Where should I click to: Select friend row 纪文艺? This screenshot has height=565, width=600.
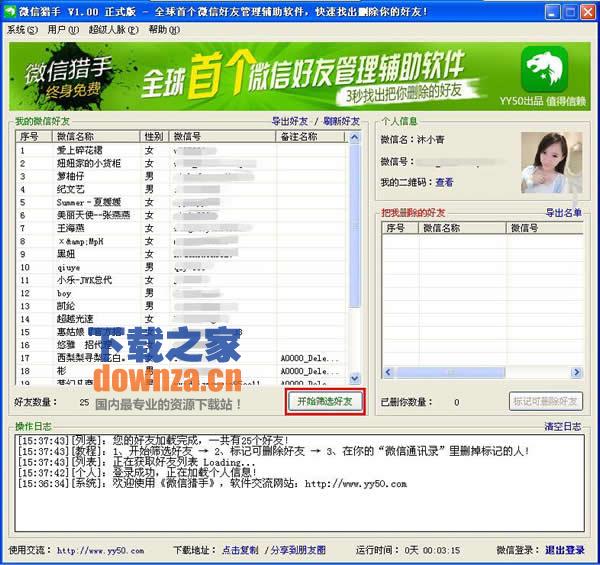181,189
